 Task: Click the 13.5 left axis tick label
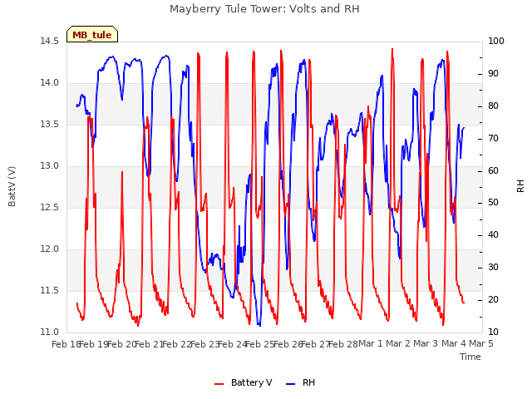pyautogui.click(x=50, y=125)
